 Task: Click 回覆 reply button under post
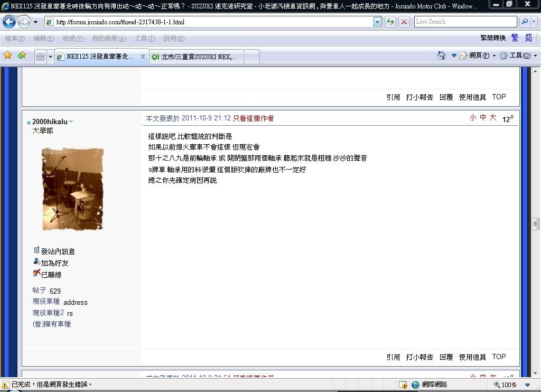tap(446, 357)
